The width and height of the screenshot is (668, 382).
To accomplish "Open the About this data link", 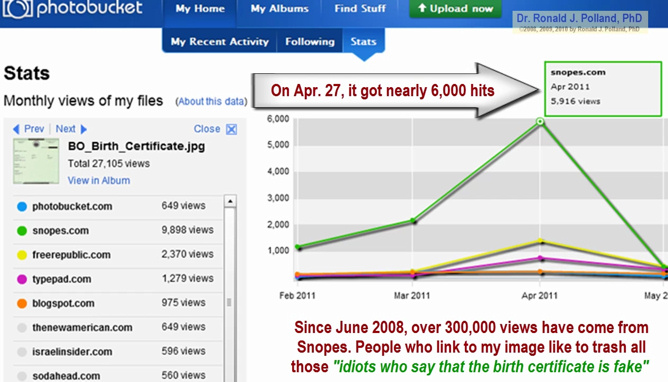I will click(211, 102).
